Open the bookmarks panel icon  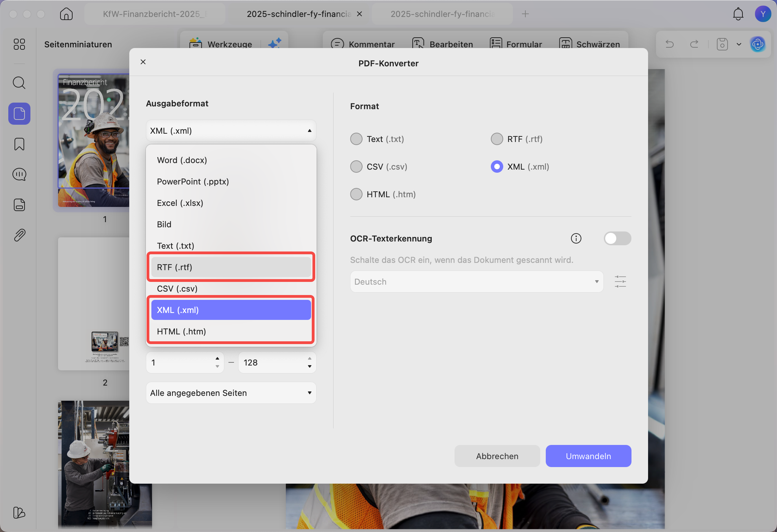19,144
